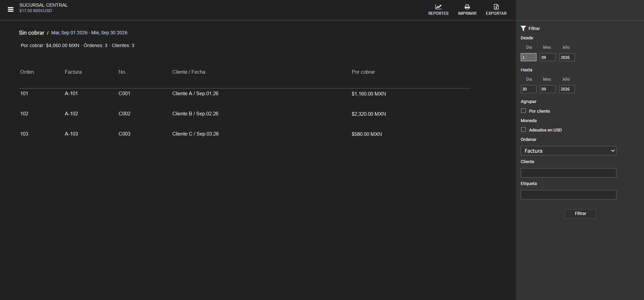The image size is (644, 300).
Task: Click amount $1,160.00 MXN
Action: pyautogui.click(x=369, y=94)
